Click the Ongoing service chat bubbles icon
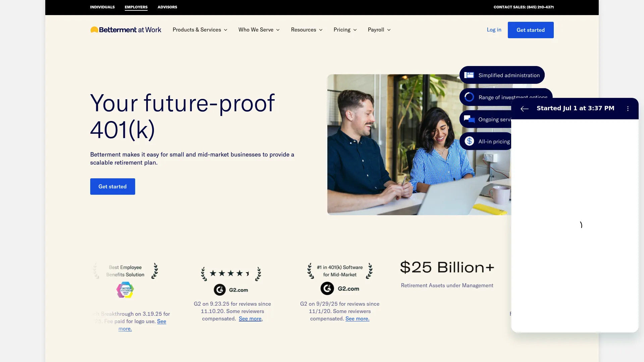 coord(469,119)
